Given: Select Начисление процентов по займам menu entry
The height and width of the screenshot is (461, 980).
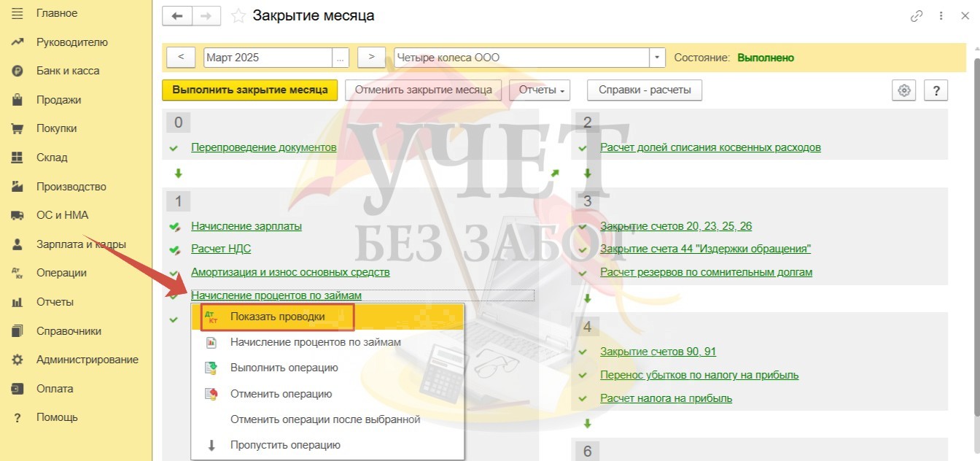Looking at the screenshot, I should [x=327, y=342].
